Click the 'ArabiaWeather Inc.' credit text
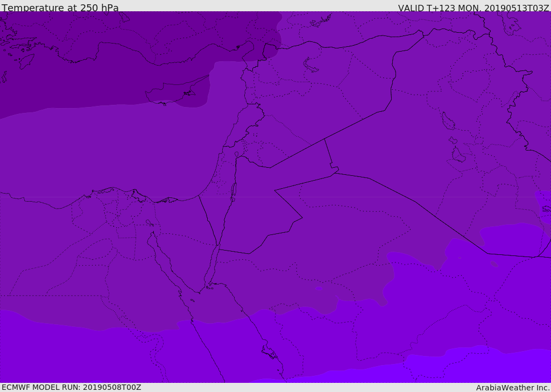This screenshot has width=551, height=392. (x=513, y=388)
